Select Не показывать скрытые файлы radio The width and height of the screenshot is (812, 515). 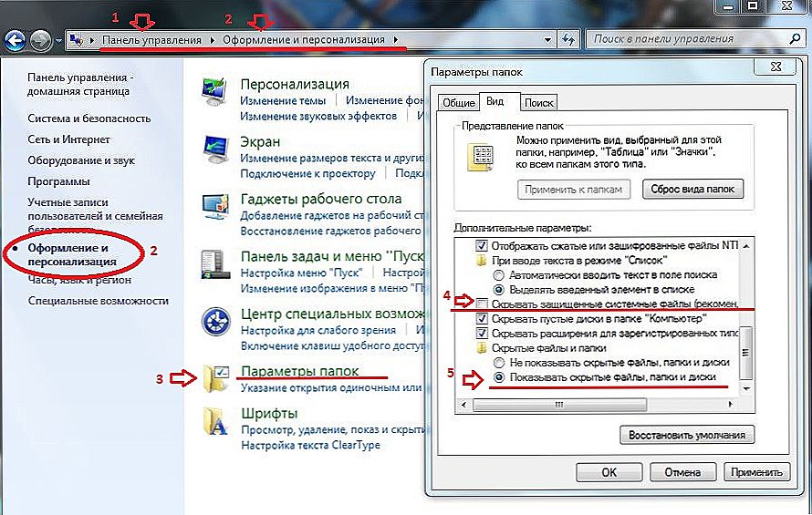(x=498, y=362)
